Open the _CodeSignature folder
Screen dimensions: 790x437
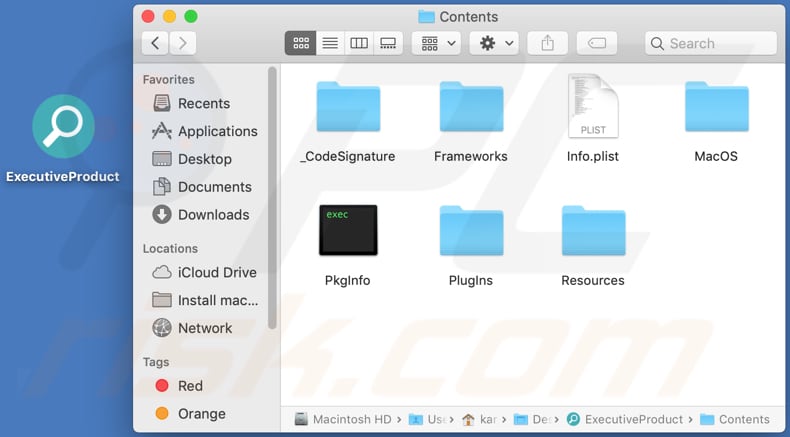click(348, 108)
